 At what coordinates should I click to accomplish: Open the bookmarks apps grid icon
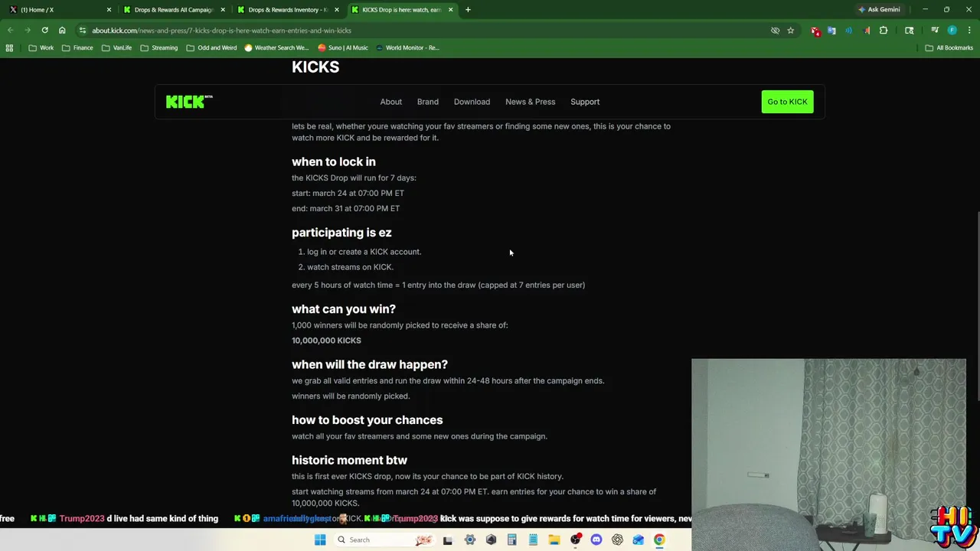9,47
